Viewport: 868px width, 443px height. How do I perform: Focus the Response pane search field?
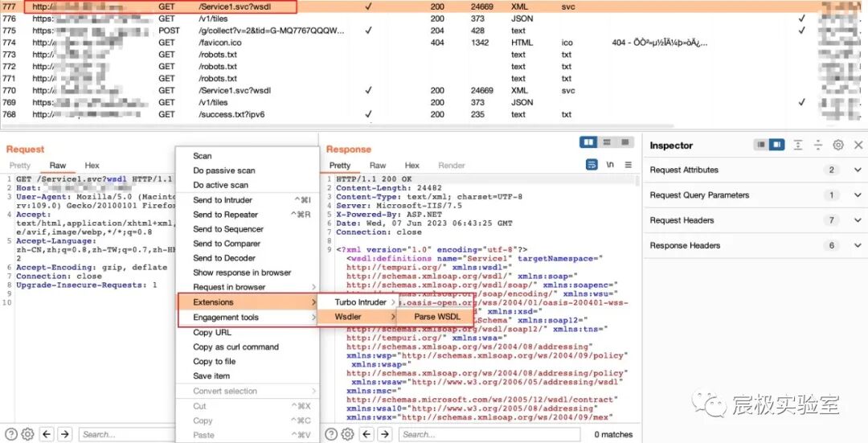pyautogui.click(x=489, y=435)
